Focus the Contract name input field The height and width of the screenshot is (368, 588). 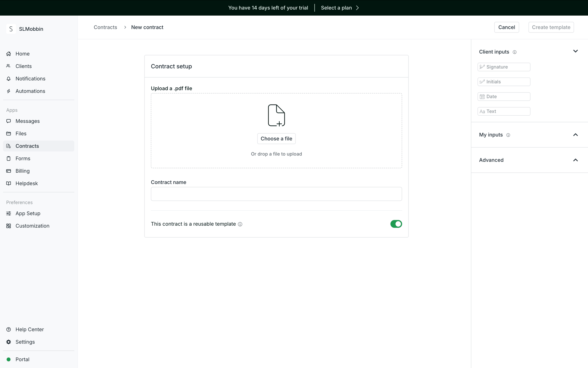[x=276, y=194]
